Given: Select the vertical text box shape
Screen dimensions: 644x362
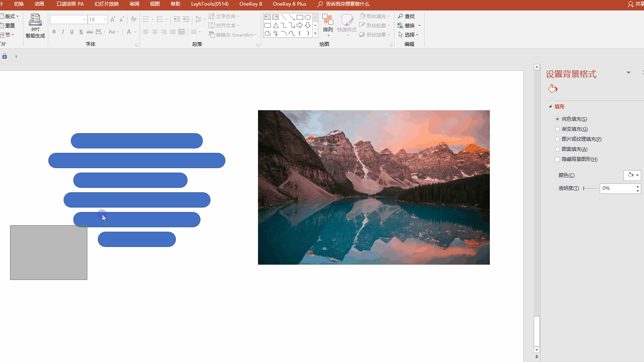Looking at the screenshot, I should (276, 17).
